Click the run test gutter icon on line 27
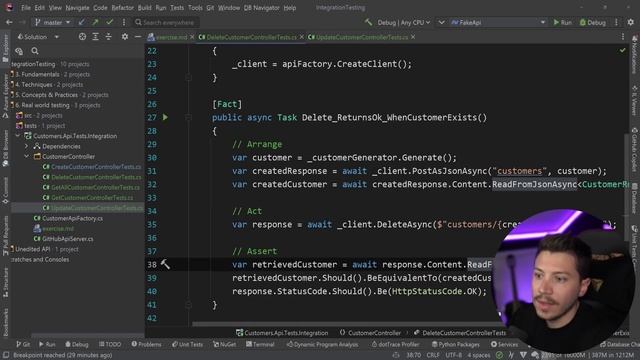 tap(165, 118)
